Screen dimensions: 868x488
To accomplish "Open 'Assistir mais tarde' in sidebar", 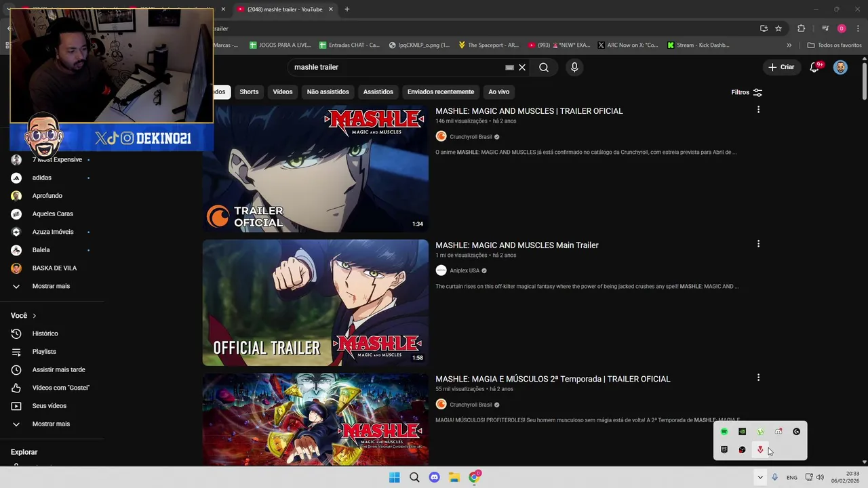I will [x=58, y=370].
